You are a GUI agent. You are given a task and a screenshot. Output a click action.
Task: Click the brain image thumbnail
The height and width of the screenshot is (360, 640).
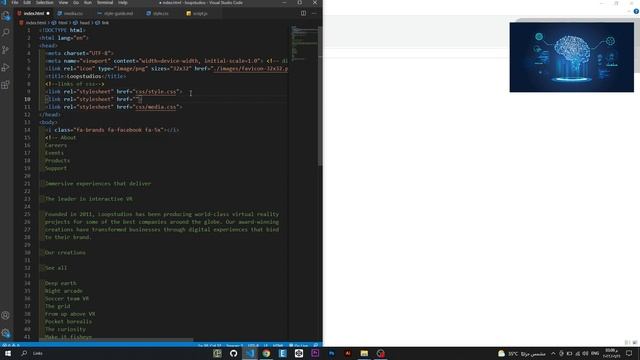(571, 57)
